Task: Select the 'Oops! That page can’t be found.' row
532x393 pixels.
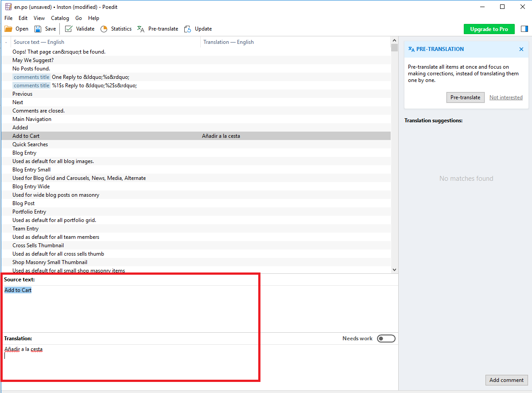Action: point(196,52)
